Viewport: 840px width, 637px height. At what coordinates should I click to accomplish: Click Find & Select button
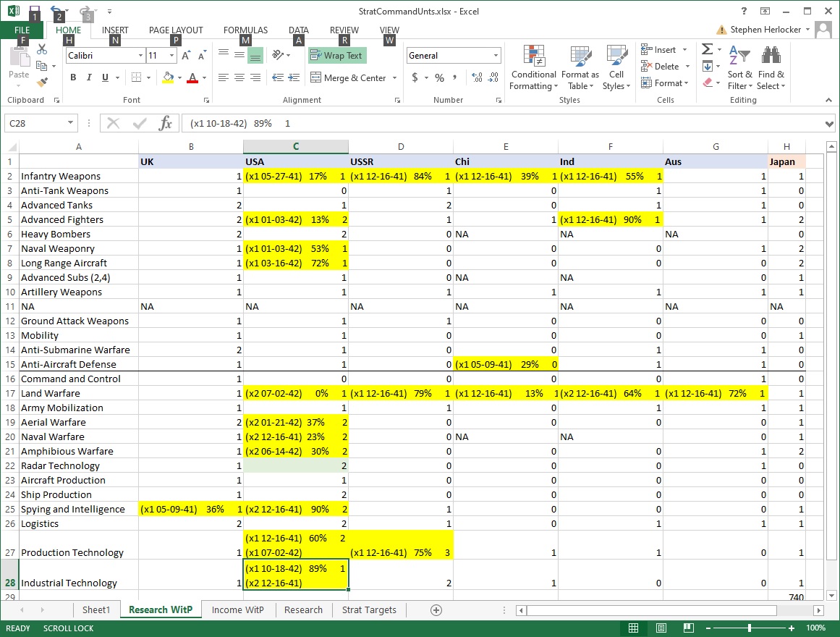click(771, 68)
